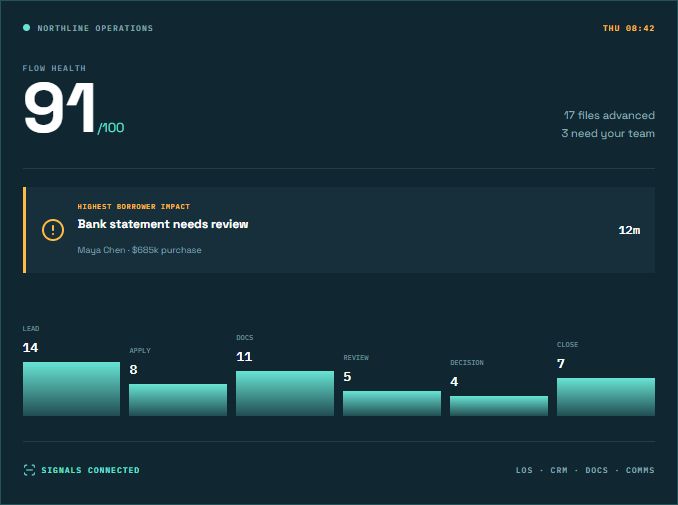
Task: Click the CLOSE count value 7
Action: coord(561,364)
